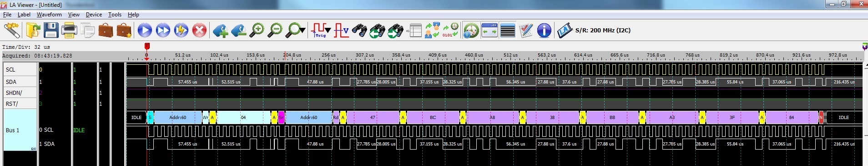
Task: Click the printer icon in the toolbar
Action: [x=69, y=31]
